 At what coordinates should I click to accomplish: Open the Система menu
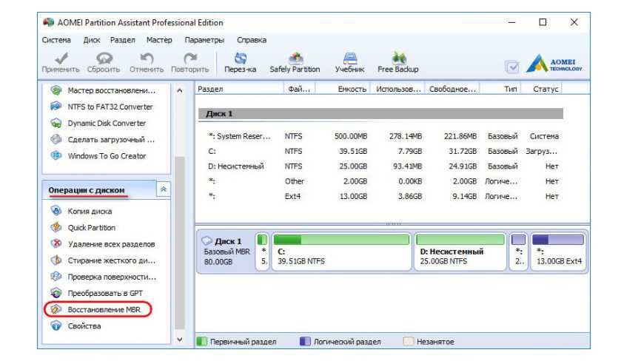pyautogui.click(x=56, y=40)
